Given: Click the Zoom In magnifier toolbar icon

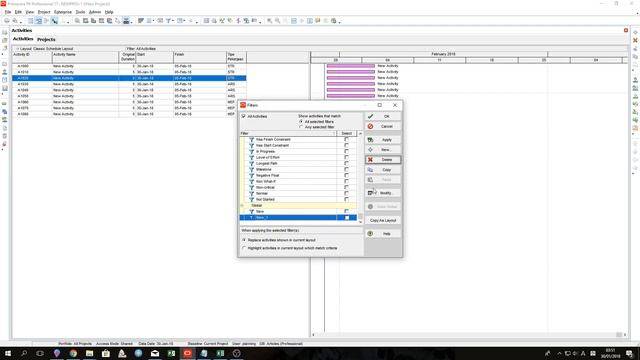Looking at the screenshot, I should point(269,21).
